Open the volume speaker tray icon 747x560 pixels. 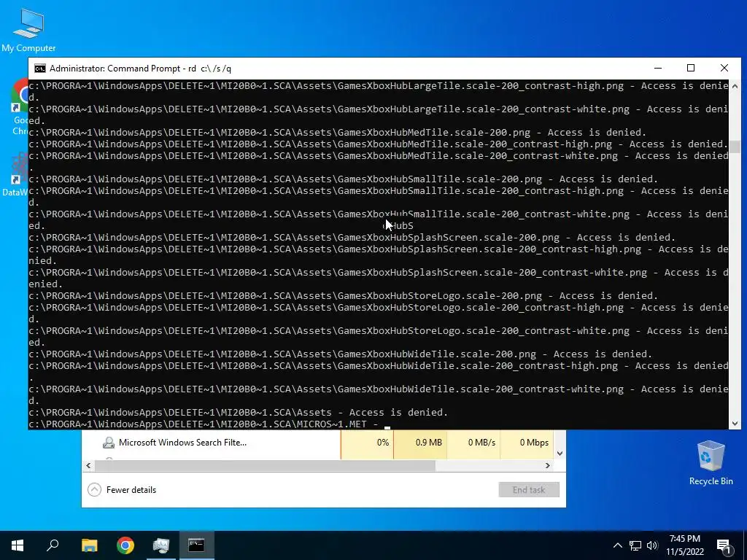[x=652, y=545]
